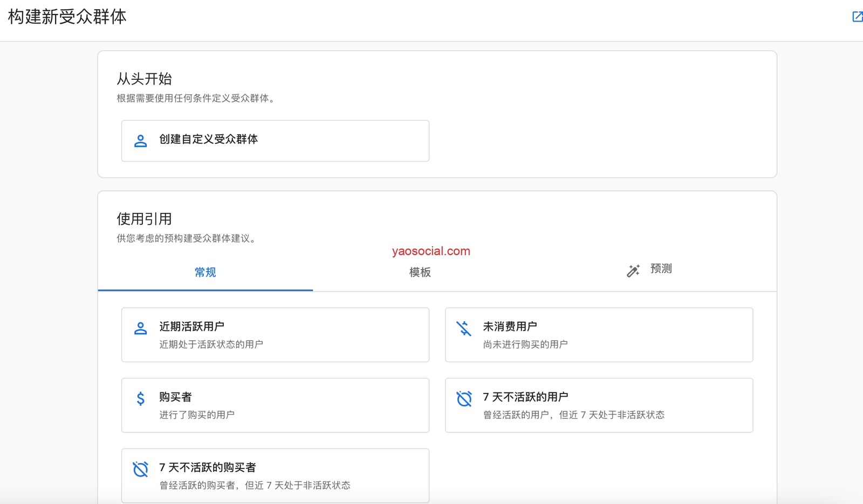This screenshot has height=504, width=863.
Task: Select the 7 天不活跃的用户 audience title
Action: click(x=525, y=397)
